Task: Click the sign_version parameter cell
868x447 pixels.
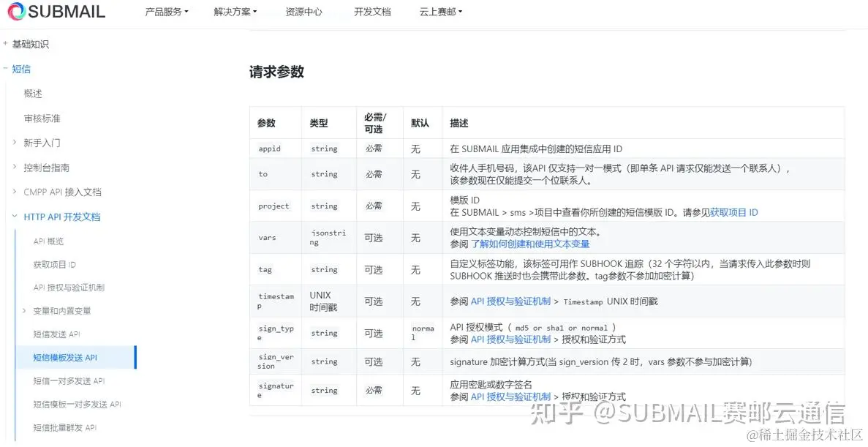Action: 276,361
